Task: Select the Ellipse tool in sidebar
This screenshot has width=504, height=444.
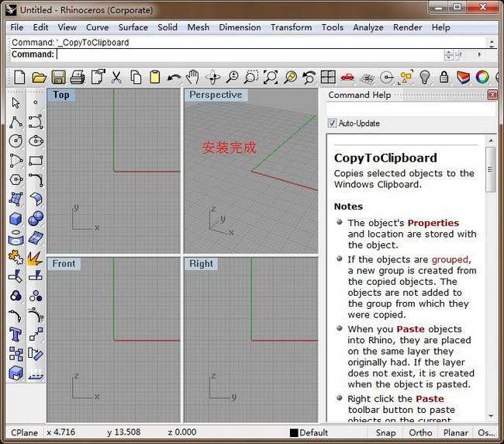Action: pyautogui.click(x=36, y=141)
